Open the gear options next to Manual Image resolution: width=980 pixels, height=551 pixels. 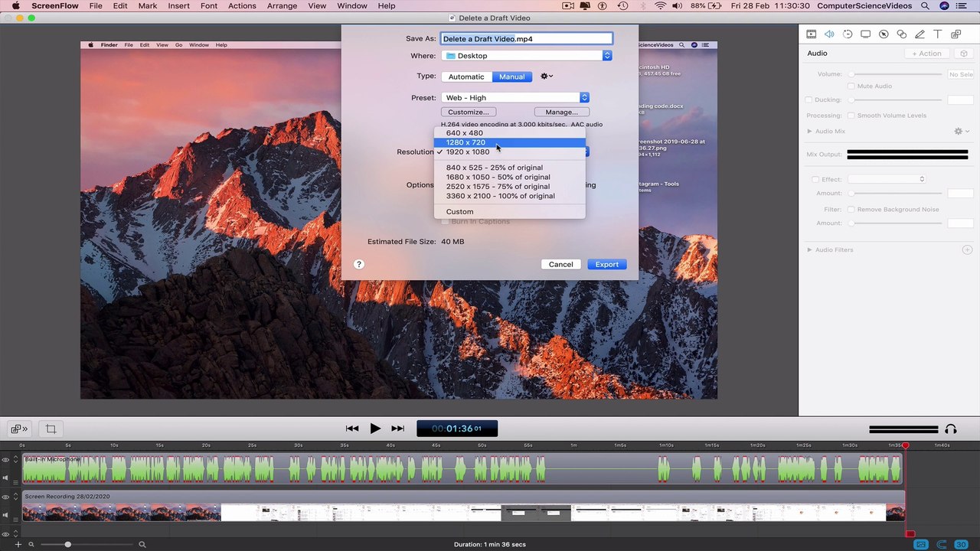tap(546, 77)
